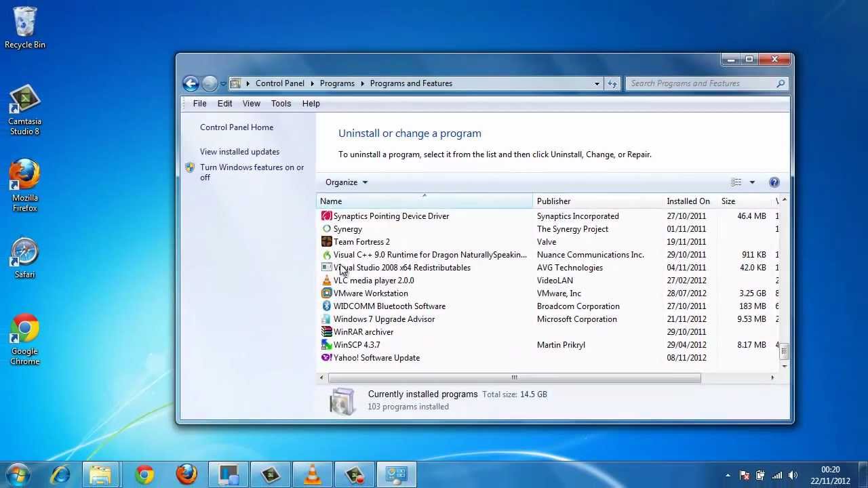This screenshot has height=488, width=868.
Task: Open Chrome from the taskbar
Action: point(144,474)
